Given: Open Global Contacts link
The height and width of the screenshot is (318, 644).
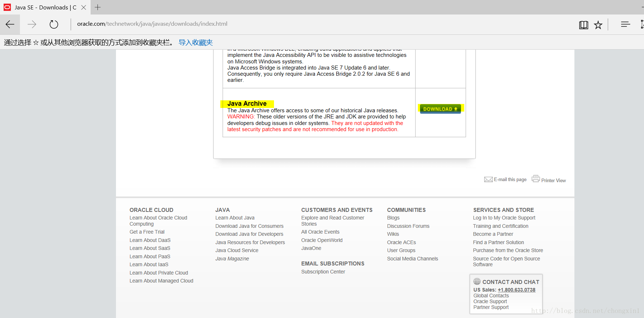Looking at the screenshot, I should [x=491, y=296].
